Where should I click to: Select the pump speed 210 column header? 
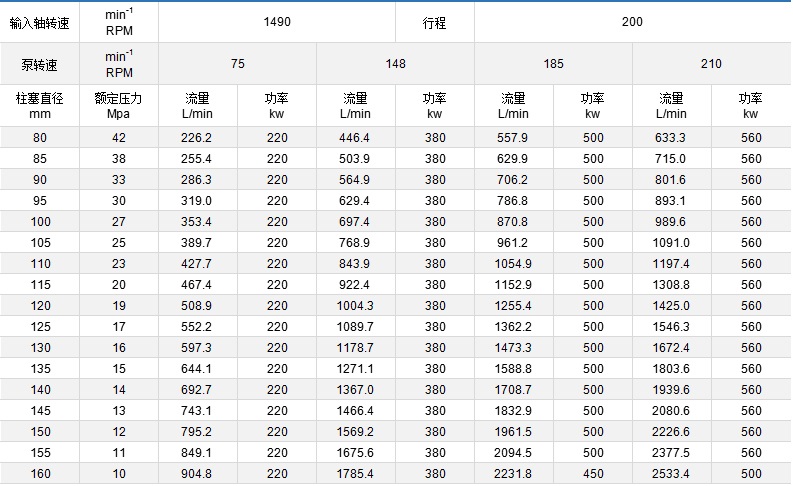tap(711, 64)
